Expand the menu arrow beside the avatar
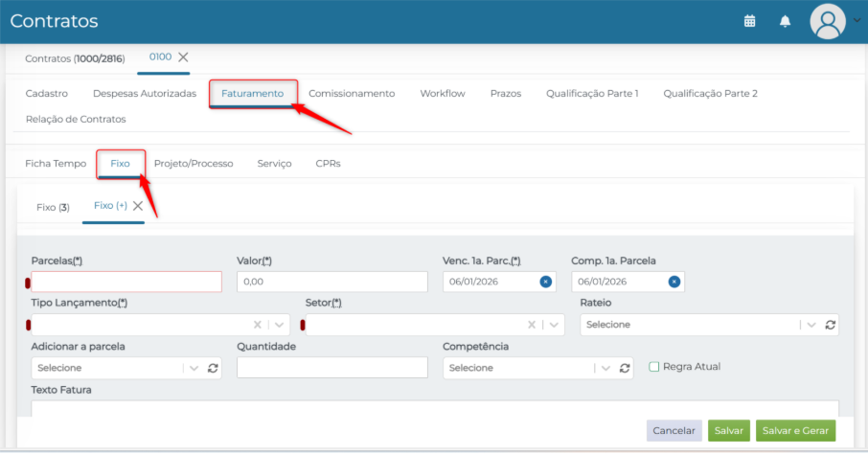This screenshot has height=454, width=868. [857, 20]
